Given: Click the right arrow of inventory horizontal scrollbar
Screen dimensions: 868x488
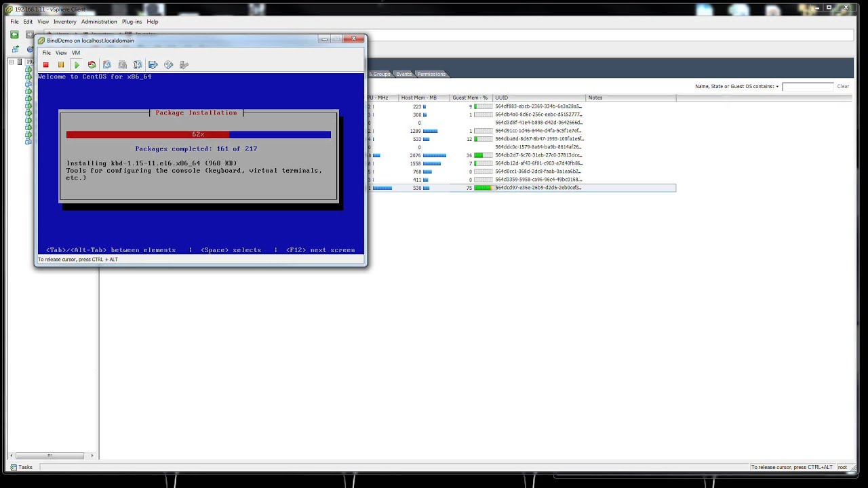Looking at the screenshot, I should [x=92, y=455].
